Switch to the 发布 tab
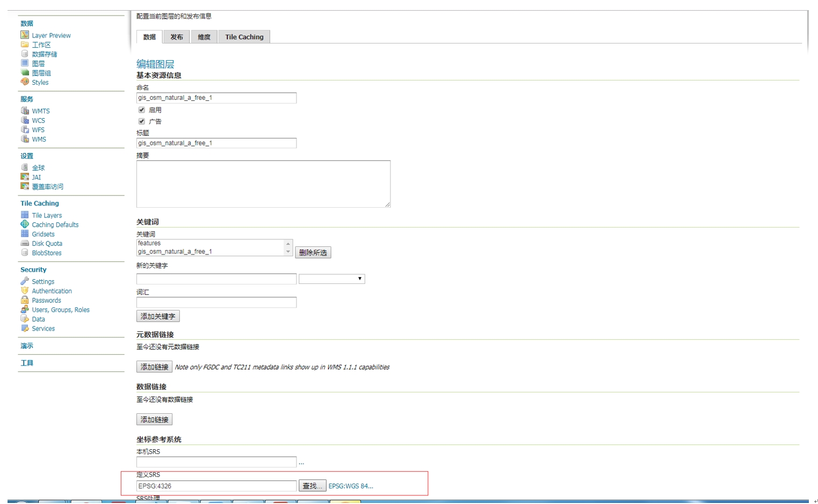818x504 pixels. (x=176, y=37)
